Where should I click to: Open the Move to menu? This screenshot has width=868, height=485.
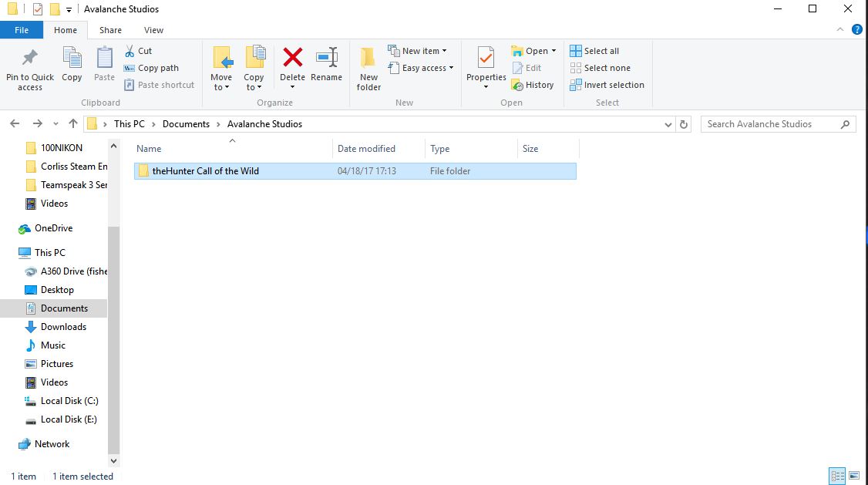tap(221, 69)
